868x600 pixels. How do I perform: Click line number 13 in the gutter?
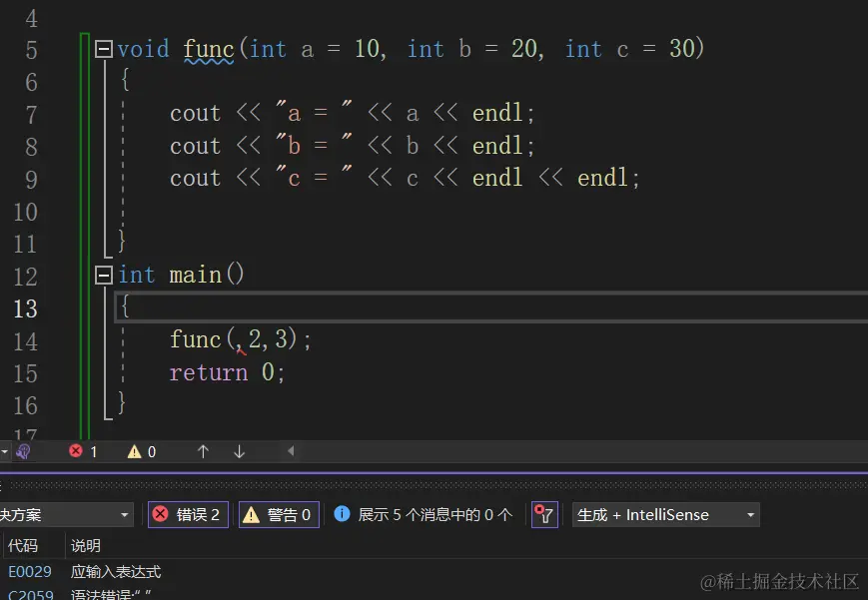[x=25, y=308]
